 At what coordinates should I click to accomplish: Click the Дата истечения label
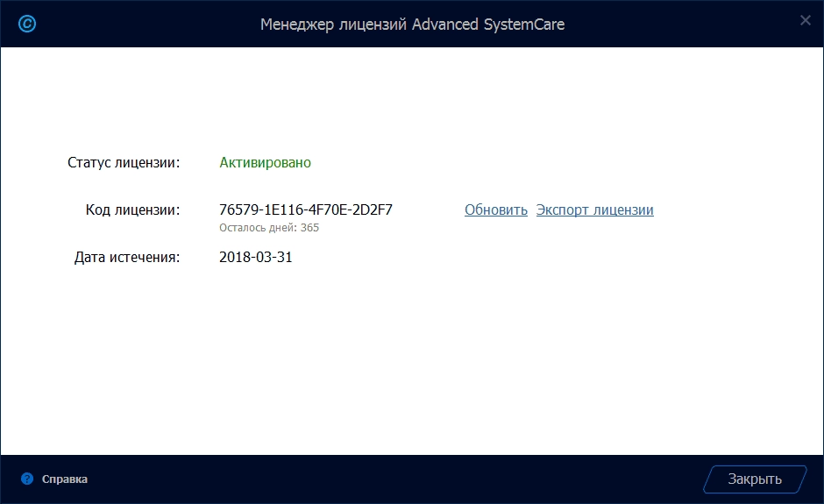click(x=126, y=257)
